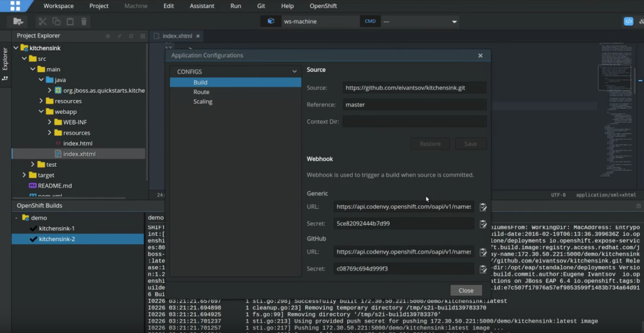Click the import project folder icon
The height and width of the screenshot is (333, 644).
19,21
